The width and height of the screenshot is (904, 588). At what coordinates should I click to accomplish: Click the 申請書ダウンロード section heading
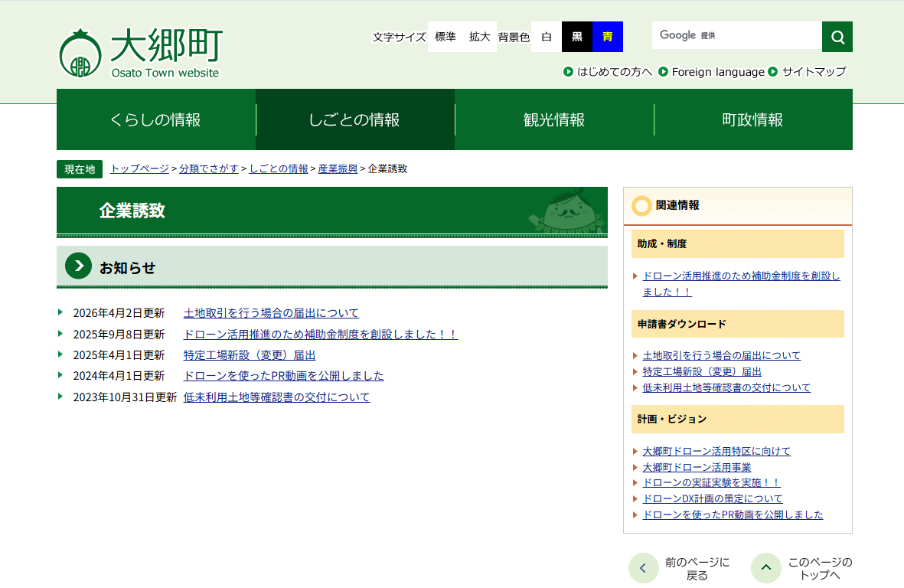click(x=737, y=324)
